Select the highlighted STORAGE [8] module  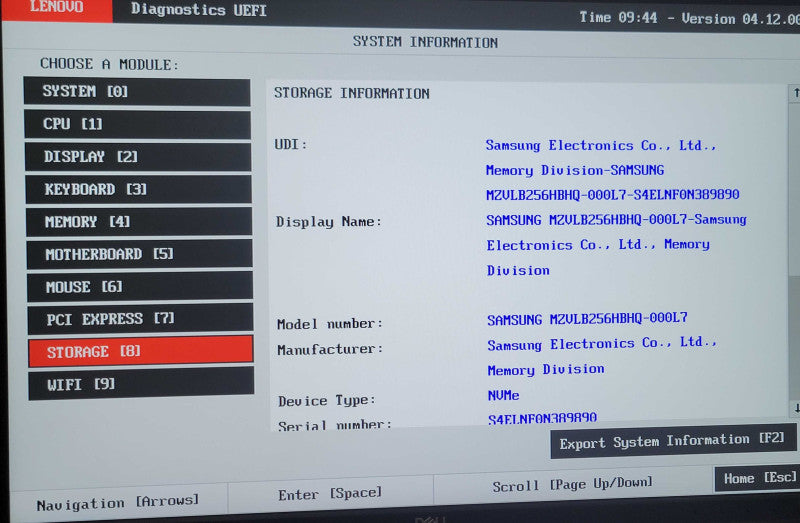(x=141, y=351)
